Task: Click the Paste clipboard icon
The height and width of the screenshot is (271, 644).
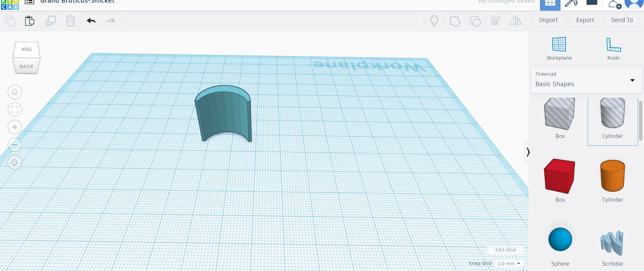Action: click(x=30, y=21)
